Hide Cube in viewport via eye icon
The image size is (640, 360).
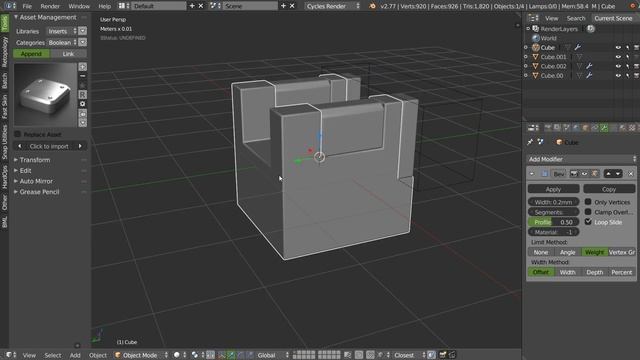pyautogui.click(x=618, y=47)
